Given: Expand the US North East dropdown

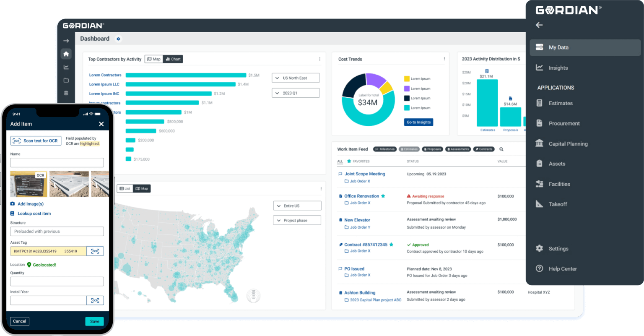Looking at the screenshot, I should click(296, 78).
